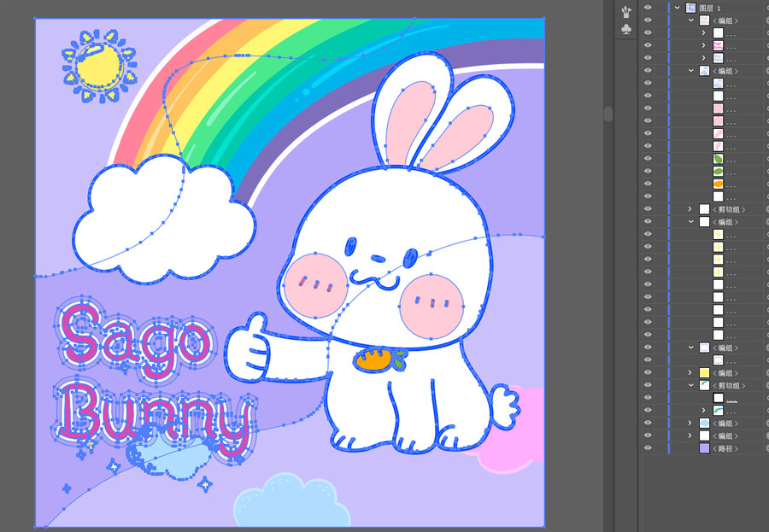This screenshot has height=532, width=769.
Task: Hide the 图层 1 layer
Action: [x=648, y=8]
